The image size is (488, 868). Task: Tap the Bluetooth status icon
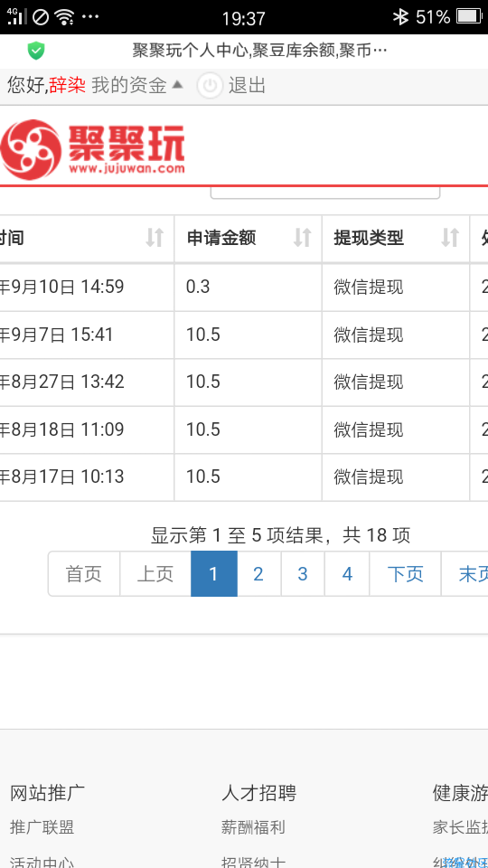[400, 17]
